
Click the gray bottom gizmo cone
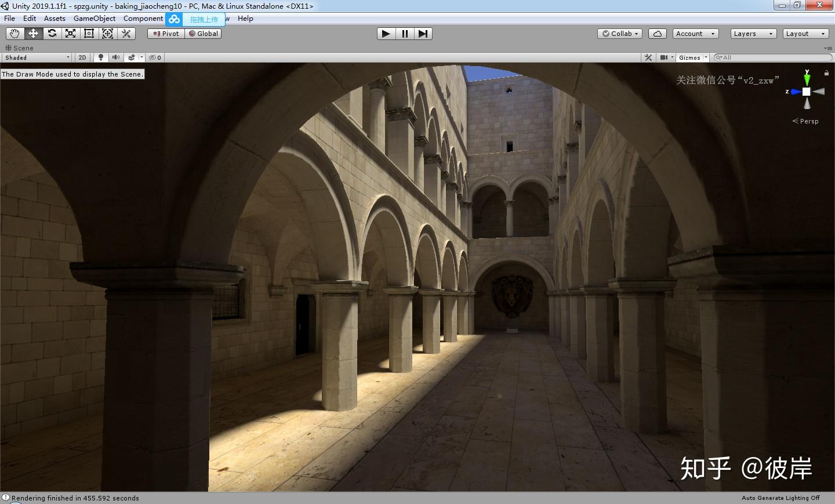coord(807,104)
